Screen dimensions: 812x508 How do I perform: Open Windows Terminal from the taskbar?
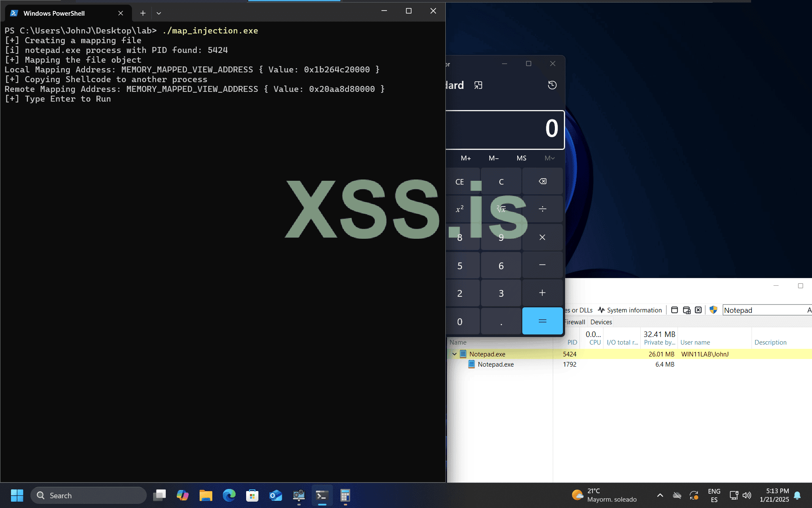[322, 495]
